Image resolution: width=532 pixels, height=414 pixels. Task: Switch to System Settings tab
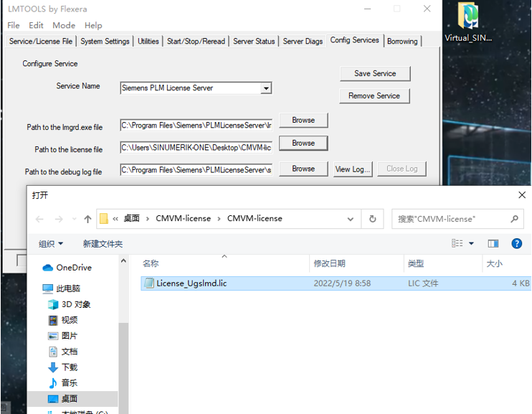click(105, 42)
